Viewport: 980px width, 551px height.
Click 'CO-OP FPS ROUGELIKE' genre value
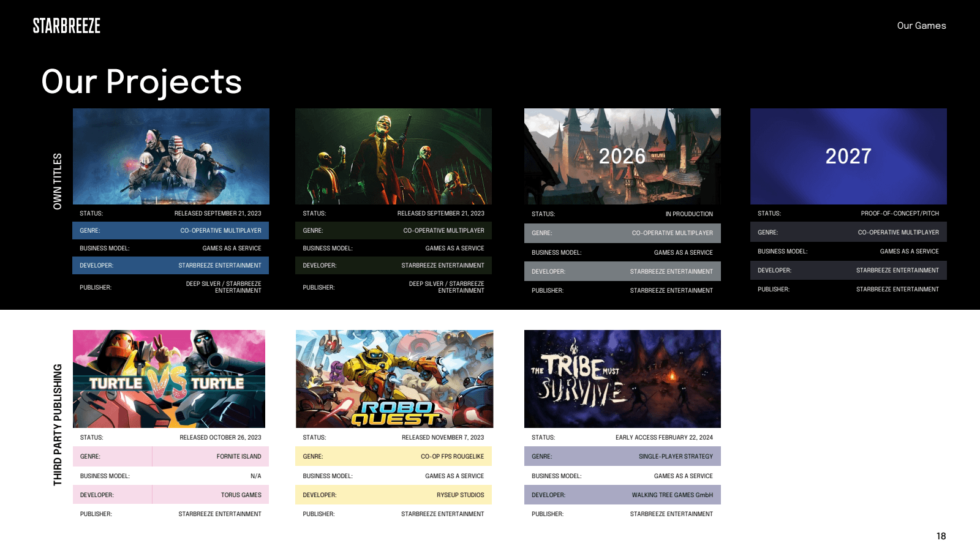point(452,457)
